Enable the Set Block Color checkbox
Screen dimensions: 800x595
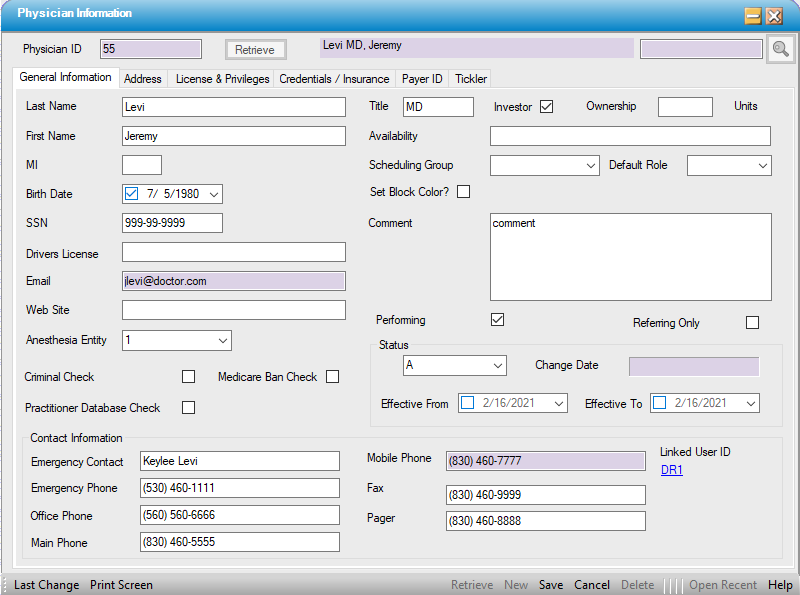click(463, 192)
